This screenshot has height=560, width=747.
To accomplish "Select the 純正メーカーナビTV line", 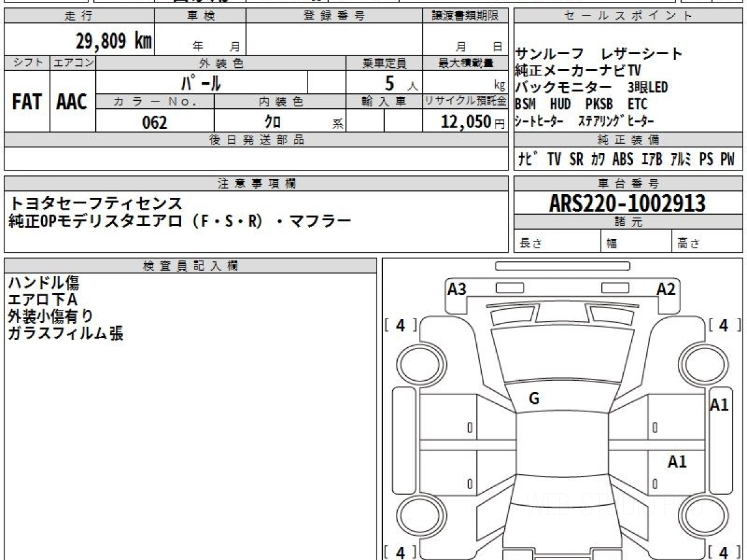I will tap(578, 70).
